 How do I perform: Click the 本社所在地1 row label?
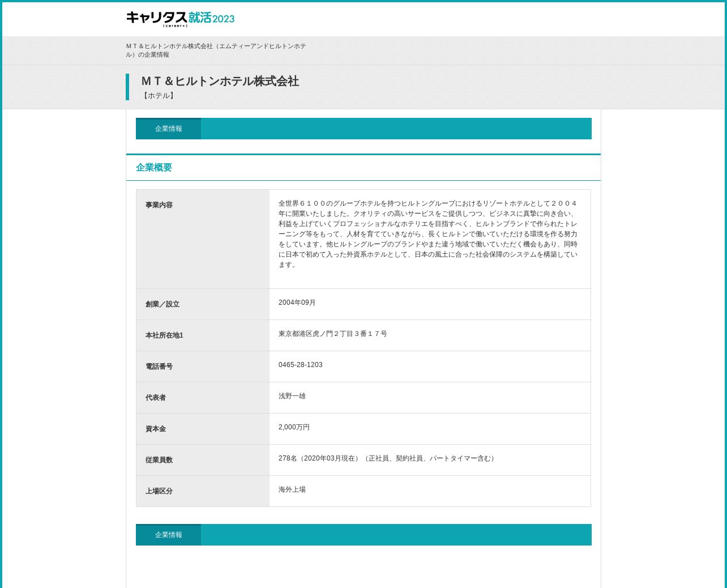click(x=164, y=335)
